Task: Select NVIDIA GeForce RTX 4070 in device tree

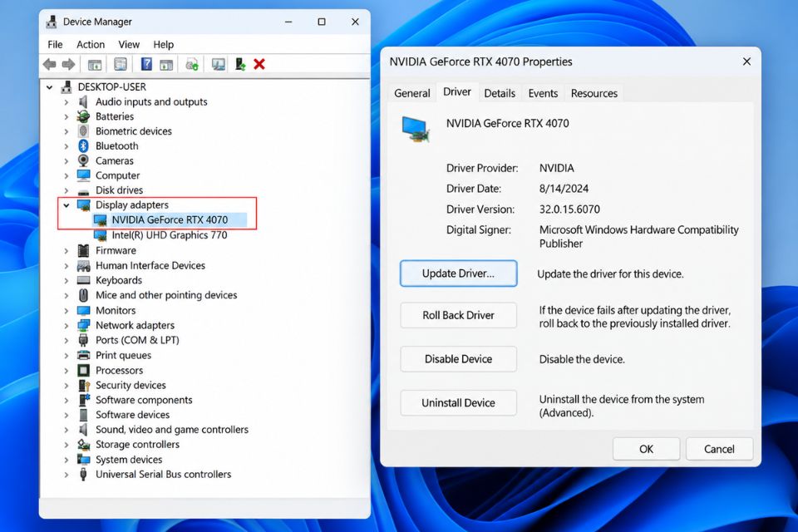Action: (x=170, y=220)
